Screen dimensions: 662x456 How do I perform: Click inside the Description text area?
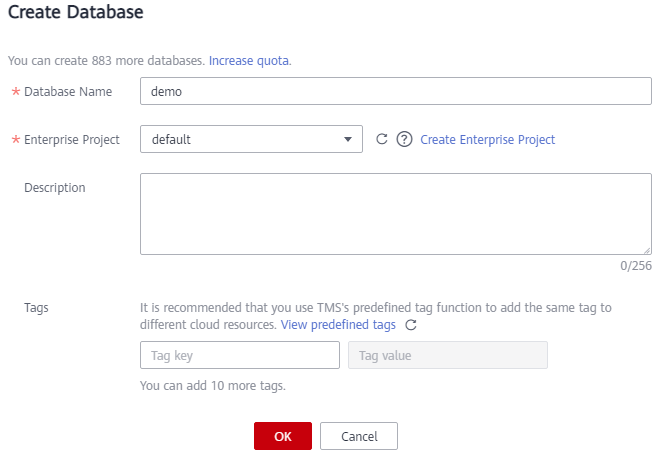click(396, 214)
